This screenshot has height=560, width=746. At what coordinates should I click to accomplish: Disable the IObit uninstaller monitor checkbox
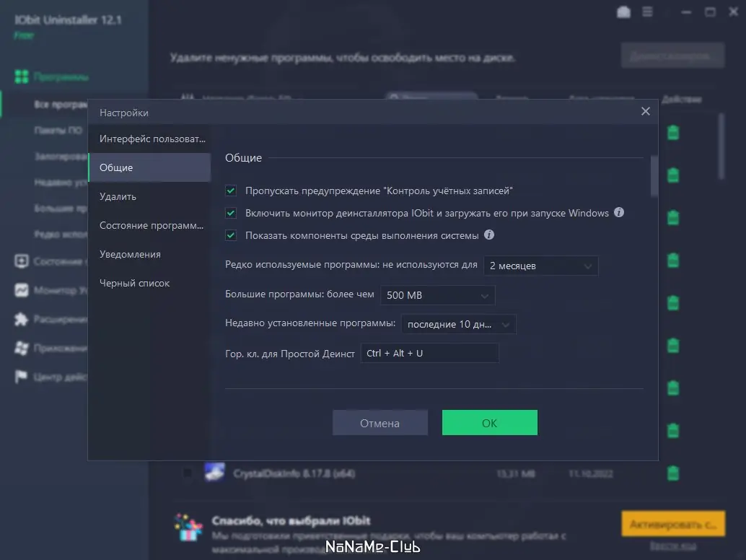tap(231, 213)
